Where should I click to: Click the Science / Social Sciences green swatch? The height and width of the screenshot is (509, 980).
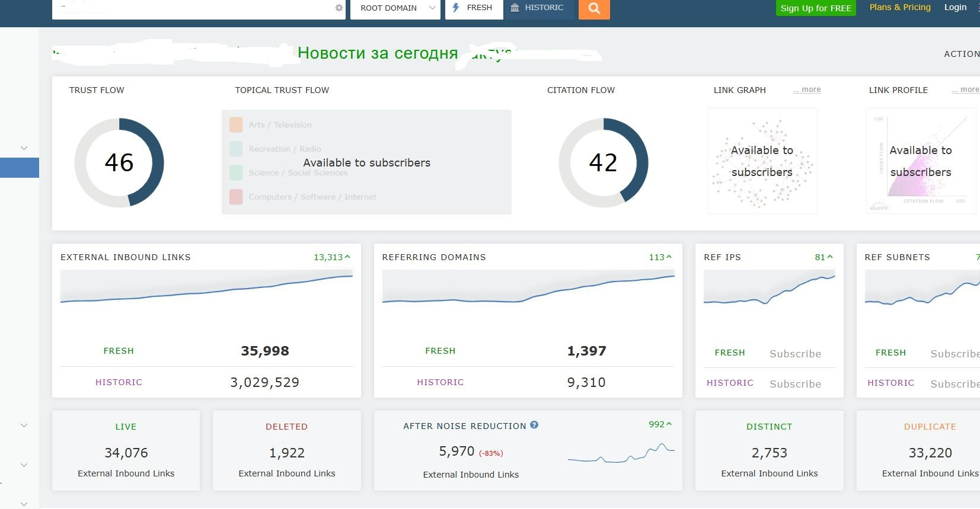pyautogui.click(x=236, y=172)
